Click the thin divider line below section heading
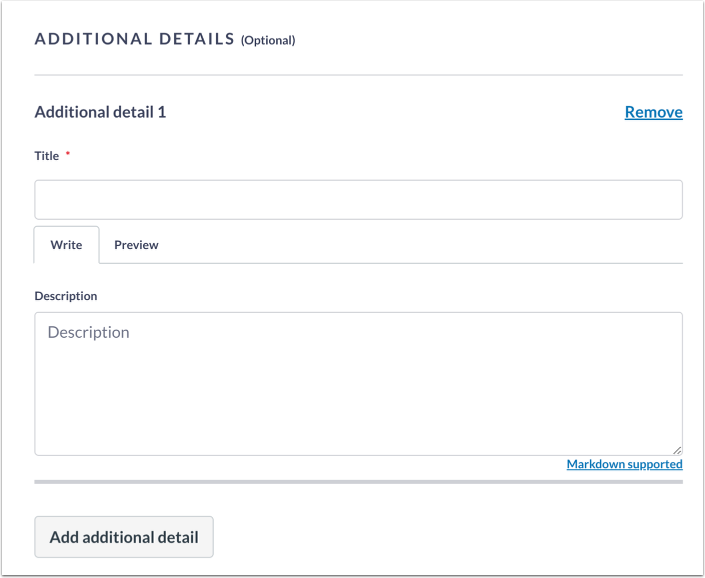705x578 pixels. tap(358, 75)
